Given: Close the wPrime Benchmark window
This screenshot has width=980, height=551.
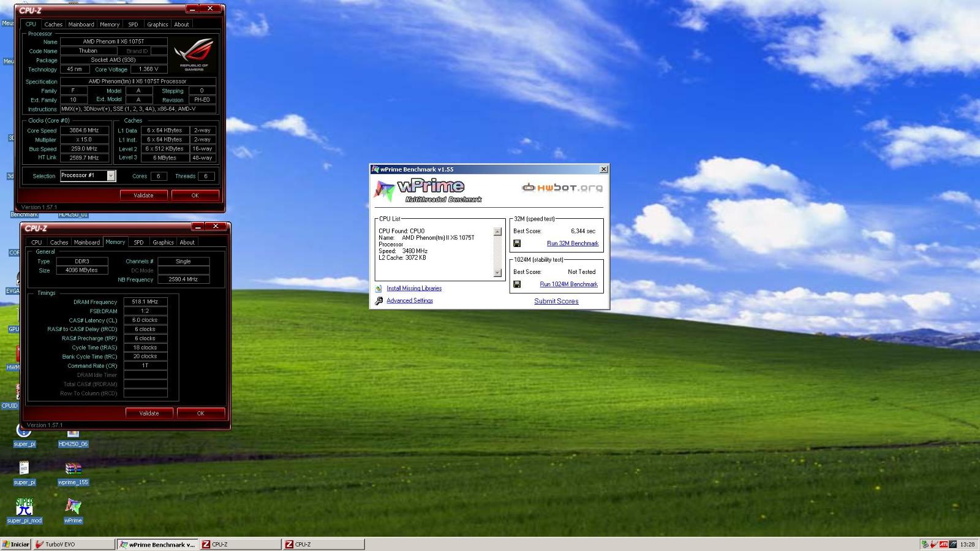Looking at the screenshot, I should click(603, 169).
